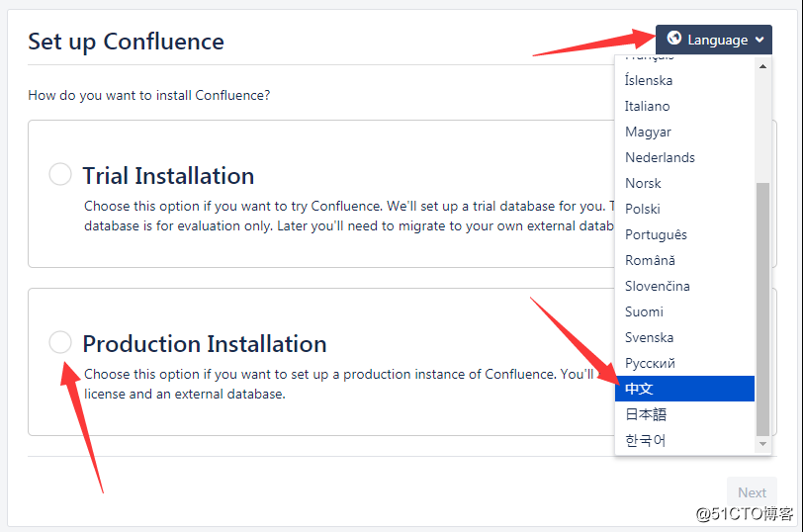Choose Polski from language list
803x532 pixels.
click(x=684, y=209)
